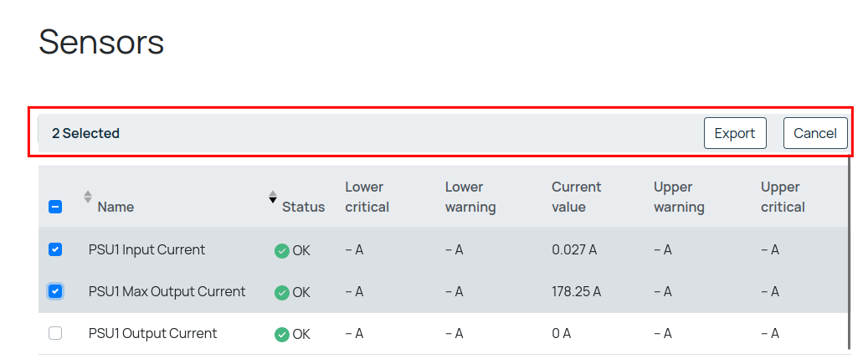Screen dimensions: 868x359
Task: Click the Export button
Action: (735, 133)
